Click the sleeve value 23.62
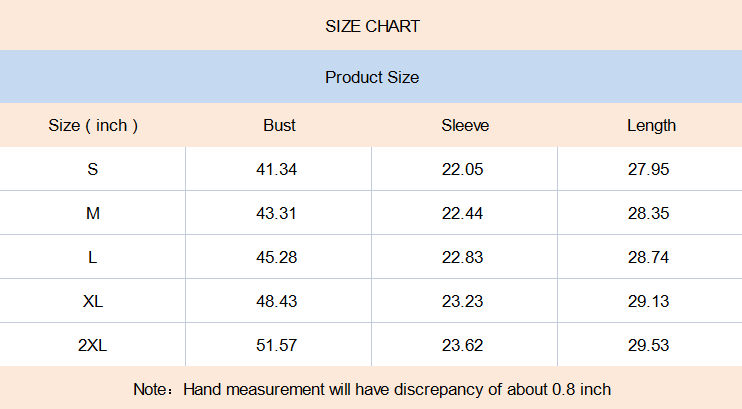742x409 pixels. pos(462,345)
